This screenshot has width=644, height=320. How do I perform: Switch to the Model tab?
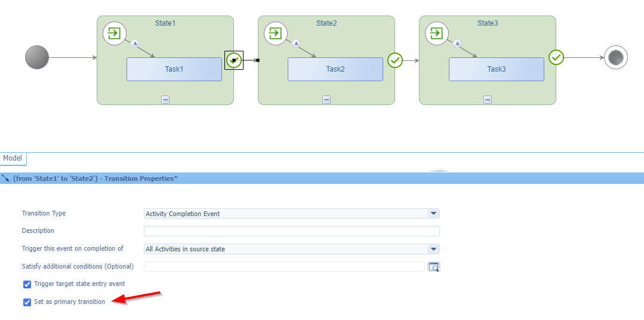click(x=13, y=158)
